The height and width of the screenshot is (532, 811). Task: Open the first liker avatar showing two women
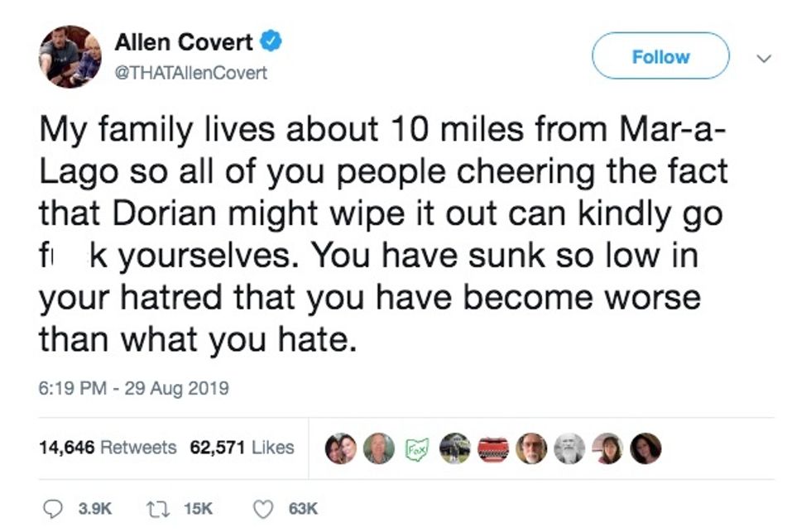[341, 448]
